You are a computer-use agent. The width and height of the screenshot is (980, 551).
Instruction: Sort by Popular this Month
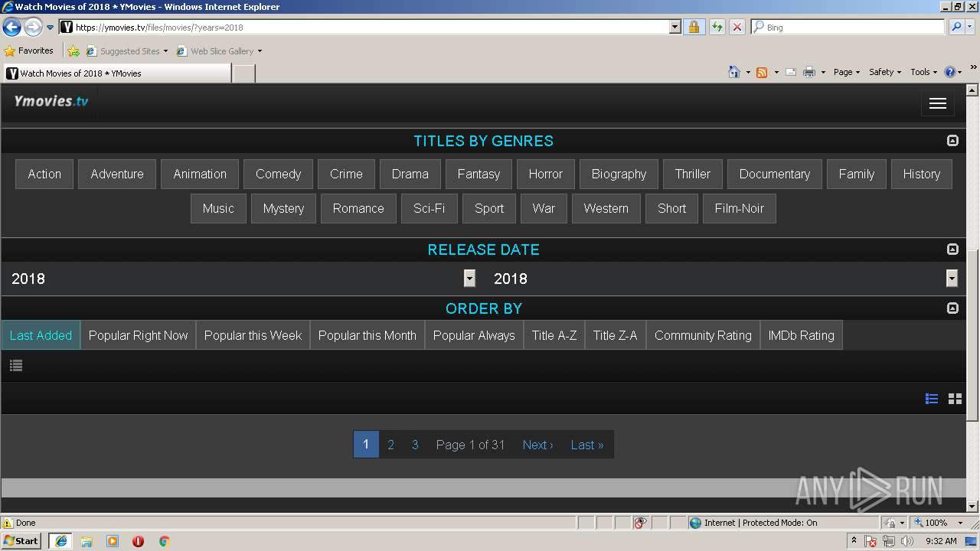[367, 335]
